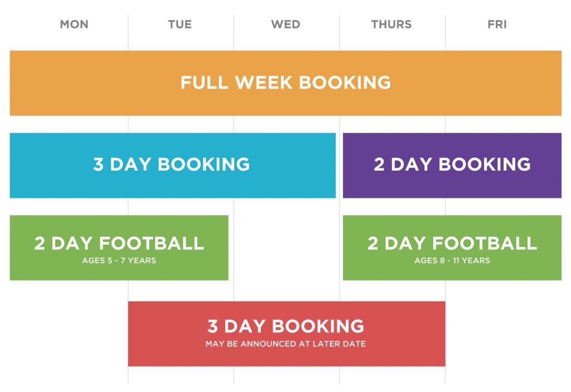Image resolution: width=571 pixels, height=392 pixels.
Task: Choose the WED column header
Action: 286,25
